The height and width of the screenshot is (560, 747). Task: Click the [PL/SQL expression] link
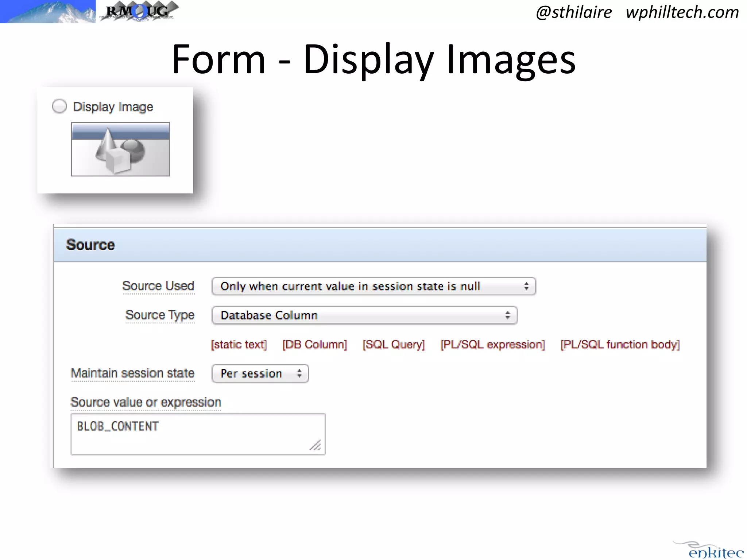493,345
